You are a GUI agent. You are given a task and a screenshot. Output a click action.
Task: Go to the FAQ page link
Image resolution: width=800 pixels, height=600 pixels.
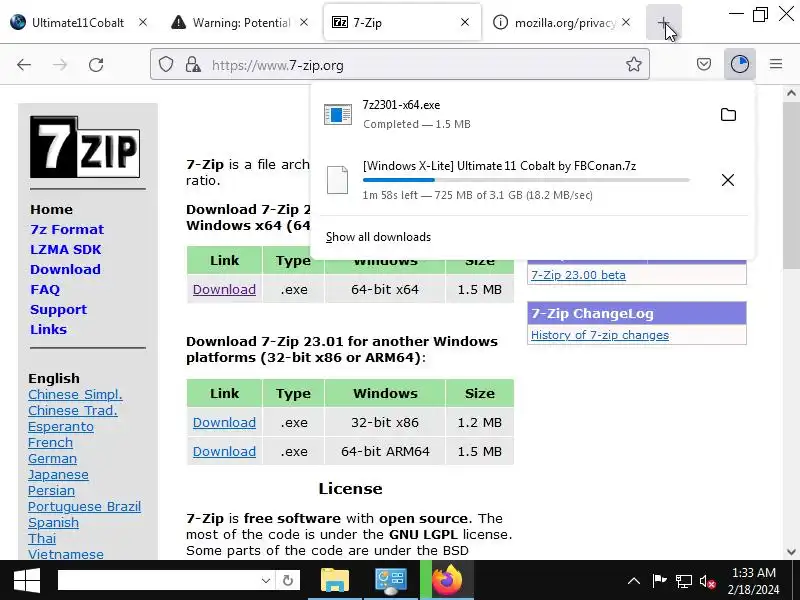point(45,290)
